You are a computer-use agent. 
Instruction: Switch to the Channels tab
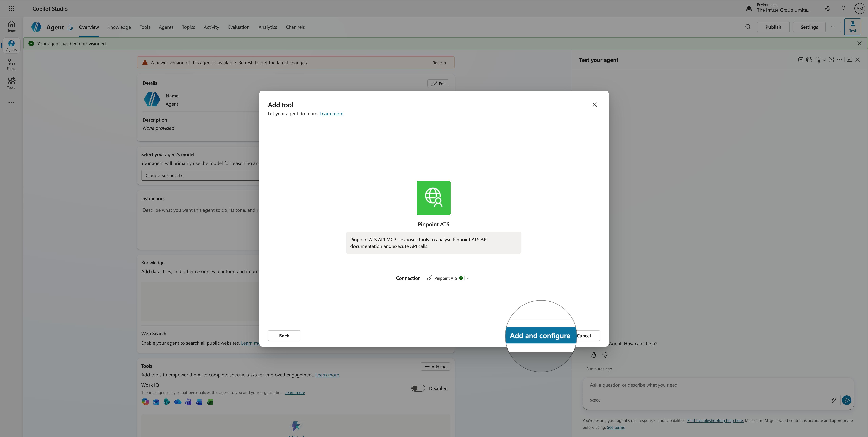pyautogui.click(x=295, y=27)
